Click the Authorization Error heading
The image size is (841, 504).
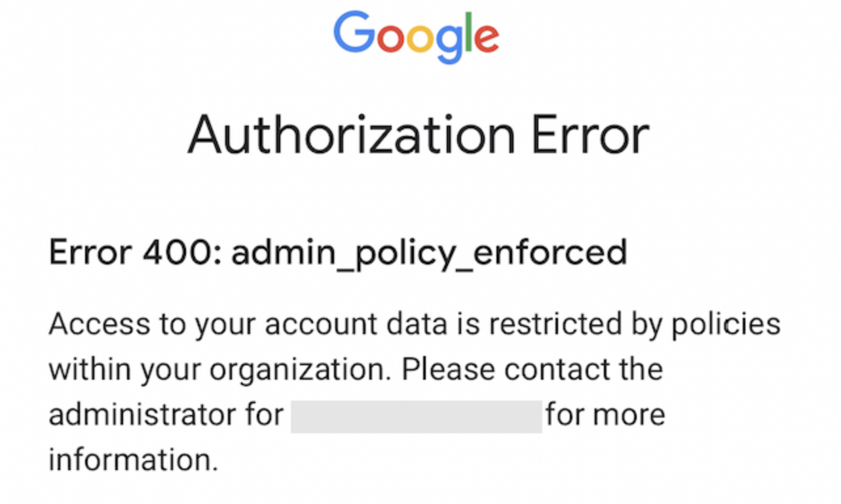click(x=419, y=135)
